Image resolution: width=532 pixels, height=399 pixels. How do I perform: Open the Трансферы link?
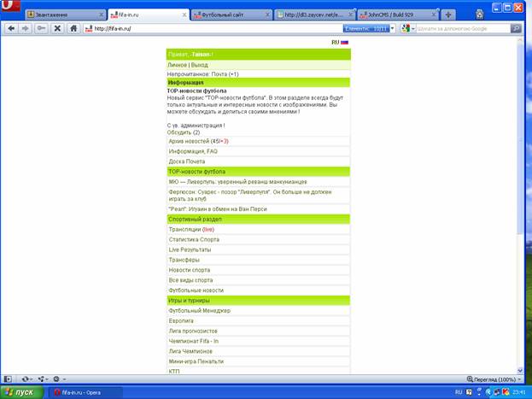tap(184, 260)
